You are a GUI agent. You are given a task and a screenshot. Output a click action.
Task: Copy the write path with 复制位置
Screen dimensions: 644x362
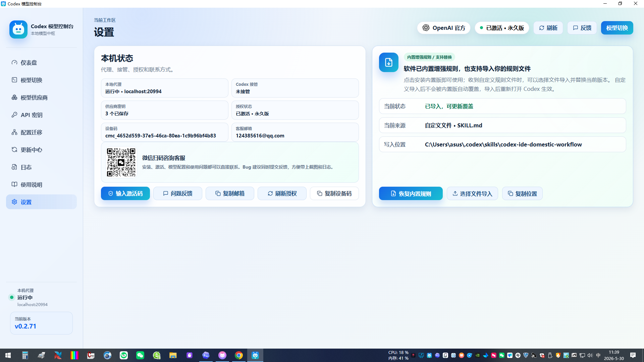[x=522, y=193]
